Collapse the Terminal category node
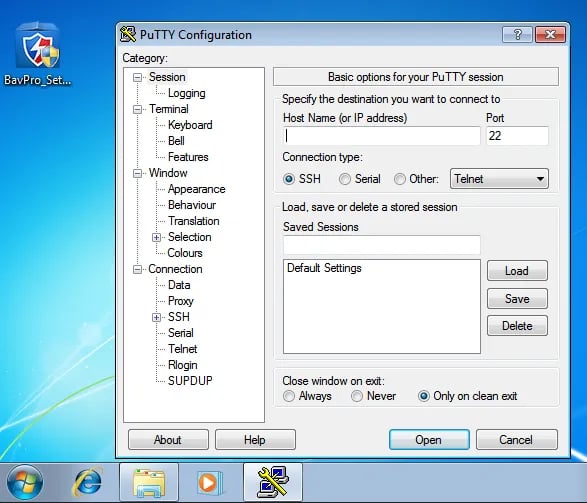 (x=138, y=109)
